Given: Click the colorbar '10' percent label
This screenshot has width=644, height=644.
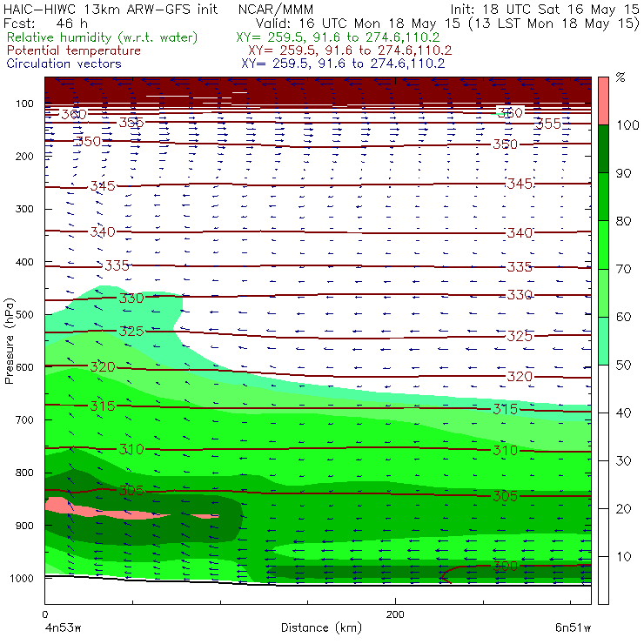Looking at the screenshot, I should coord(624,556).
